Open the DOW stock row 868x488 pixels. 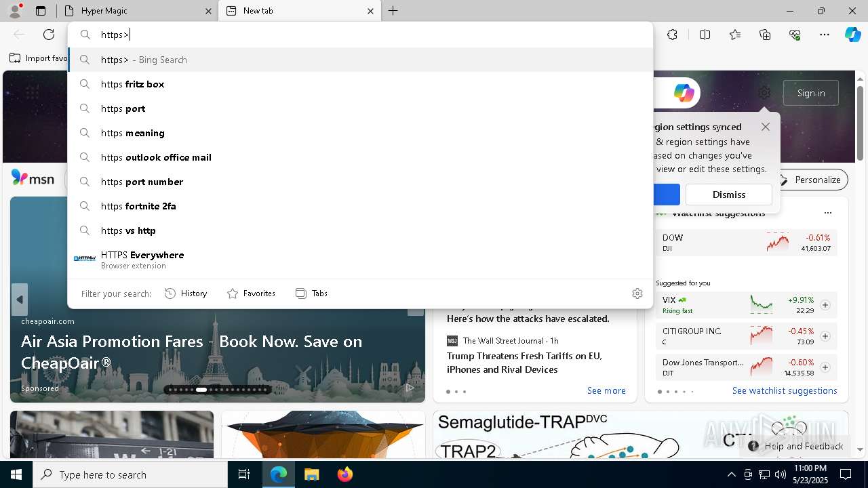click(746, 243)
